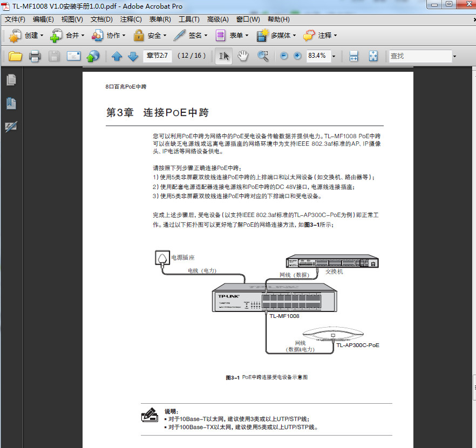Open the 窗口(W) menu
Screen dimensions: 476x448
(248, 19)
